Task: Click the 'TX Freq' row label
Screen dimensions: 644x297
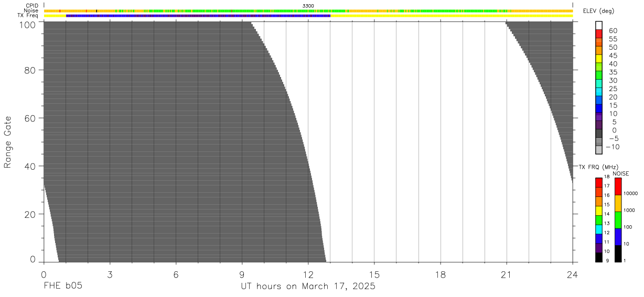Action: click(x=28, y=16)
